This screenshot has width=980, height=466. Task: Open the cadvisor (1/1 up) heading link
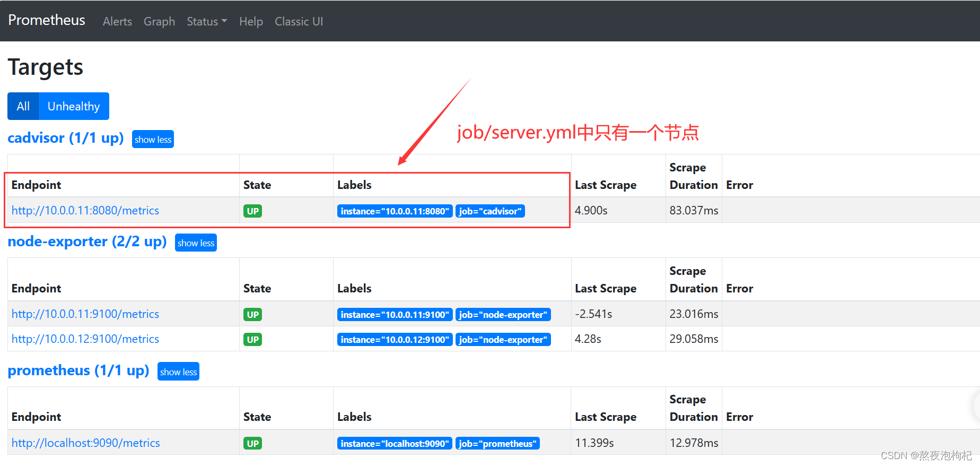click(x=66, y=138)
